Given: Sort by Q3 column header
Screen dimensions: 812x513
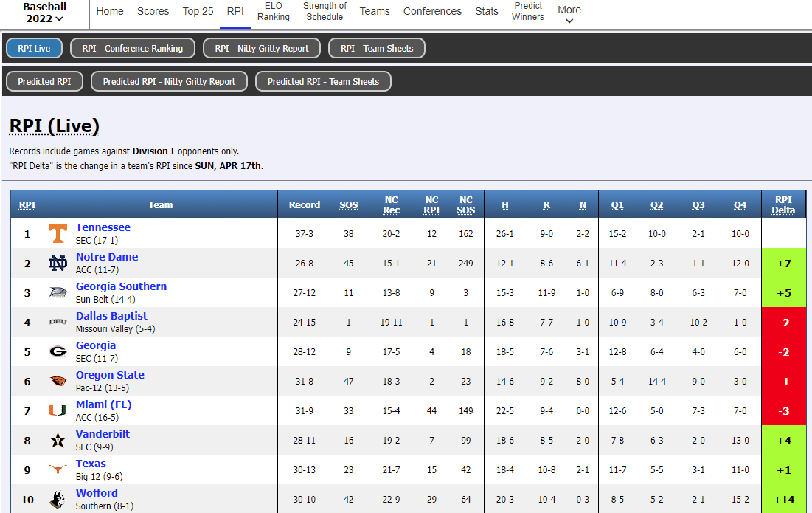Looking at the screenshot, I should coord(698,205).
